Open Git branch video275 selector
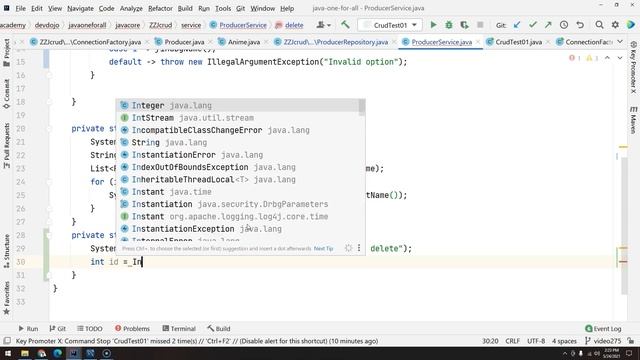The height and width of the screenshot is (360, 640). click(603, 341)
